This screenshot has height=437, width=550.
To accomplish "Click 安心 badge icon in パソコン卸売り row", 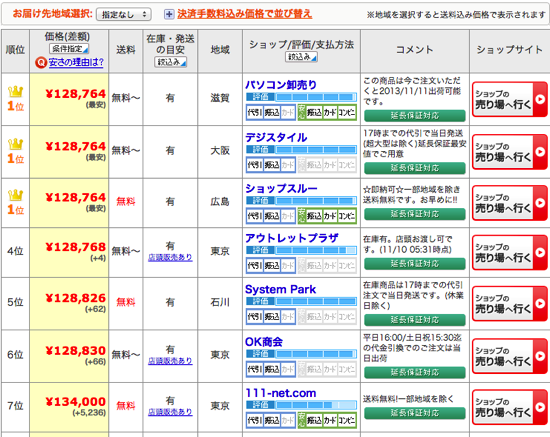I will [x=302, y=113].
